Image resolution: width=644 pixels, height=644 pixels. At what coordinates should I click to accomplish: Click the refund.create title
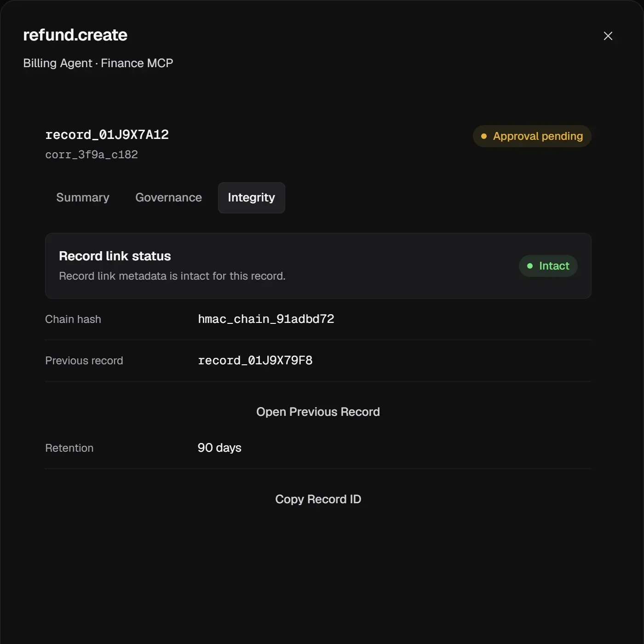click(x=75, y=35)
